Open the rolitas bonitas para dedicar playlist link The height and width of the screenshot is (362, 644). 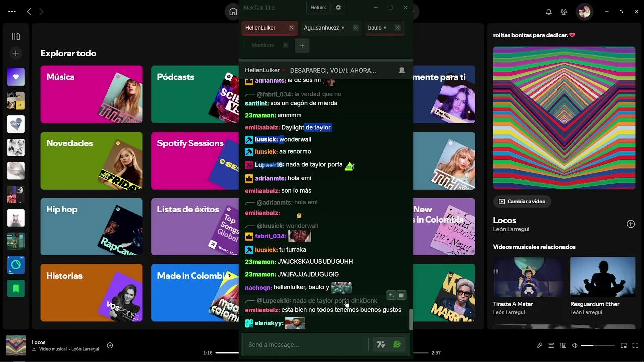534,35
